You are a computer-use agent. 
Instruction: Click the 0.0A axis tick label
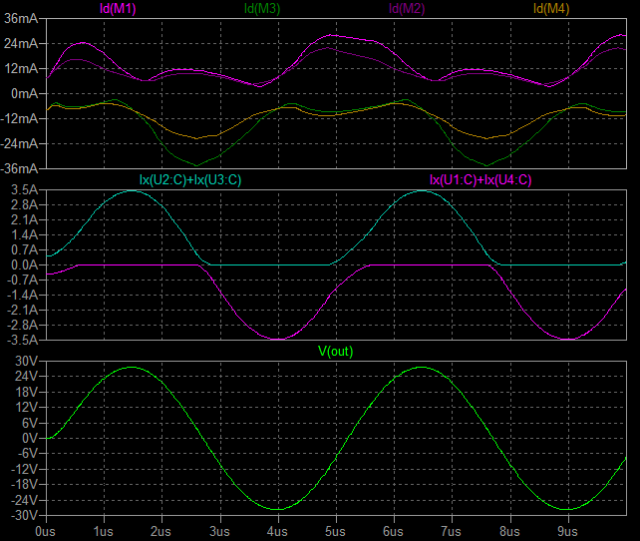(x=22, y=265)
